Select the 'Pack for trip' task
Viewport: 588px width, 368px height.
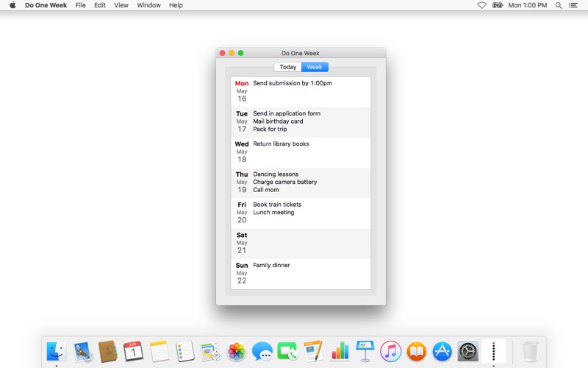(270, 130)
